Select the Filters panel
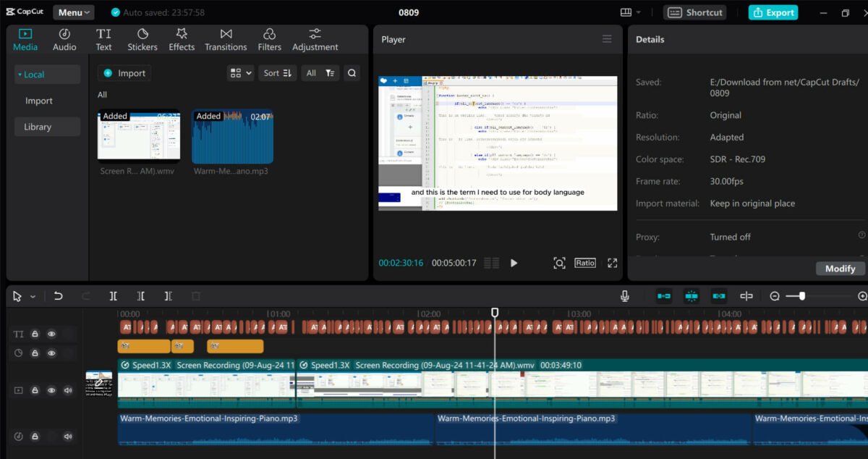The image size is (868, 459). 269,39
